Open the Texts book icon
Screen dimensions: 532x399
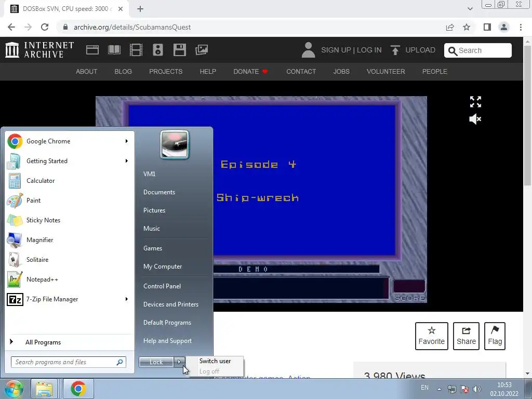114,50
